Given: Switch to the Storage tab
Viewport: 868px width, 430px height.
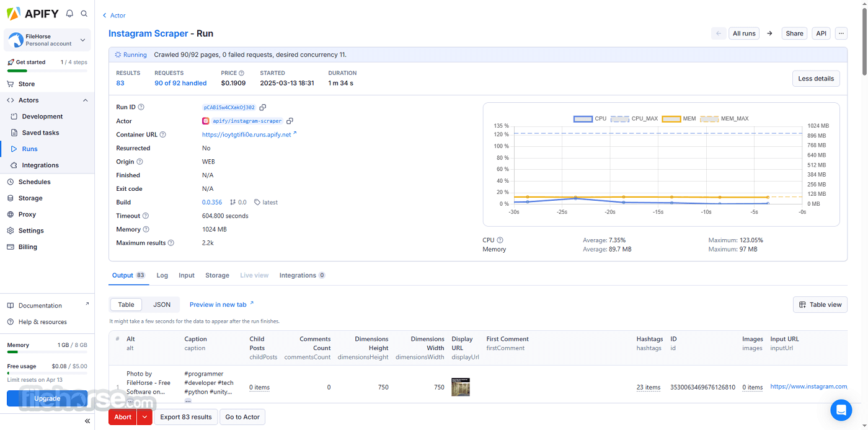Looking at the screenshot, I should pyautogui.click(x=217, y=275).
